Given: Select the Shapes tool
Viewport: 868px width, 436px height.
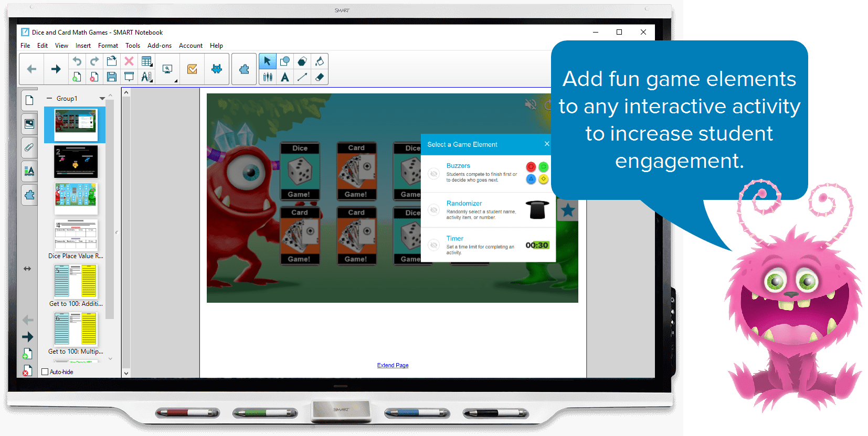Looking at the screenshot, I should pos(285,61).
